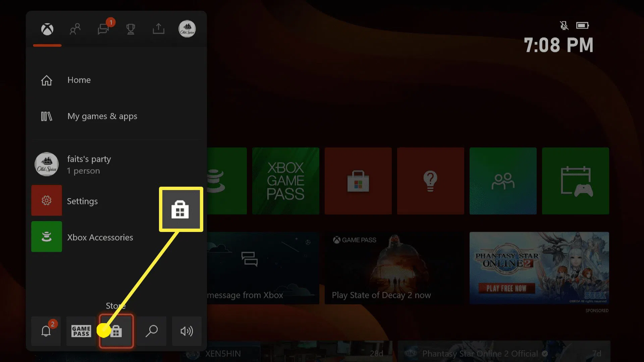Open My games & apps
Image resolution: width=644 pixels, height=362 pixels.
coord(102,116)
